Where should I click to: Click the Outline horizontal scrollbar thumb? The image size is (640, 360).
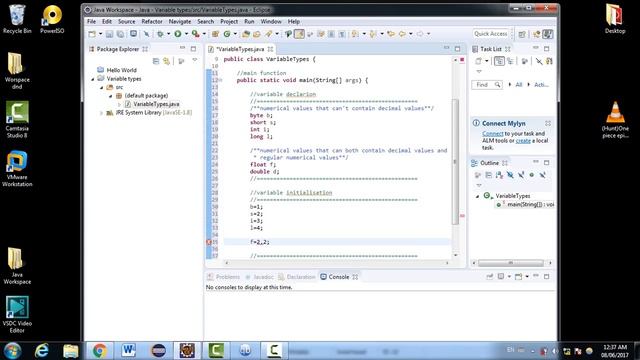coord(511,263)
